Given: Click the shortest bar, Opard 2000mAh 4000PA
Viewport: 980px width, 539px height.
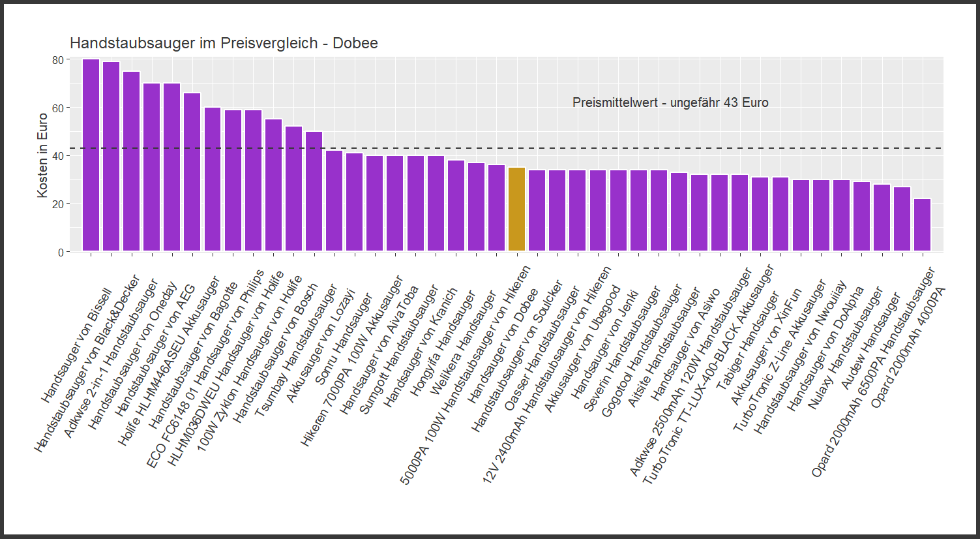Looking at the screenshot, I should coord(922,225).
